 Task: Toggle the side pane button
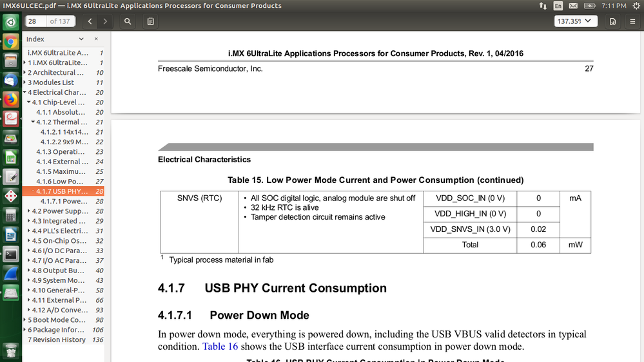tap(151, 21)
